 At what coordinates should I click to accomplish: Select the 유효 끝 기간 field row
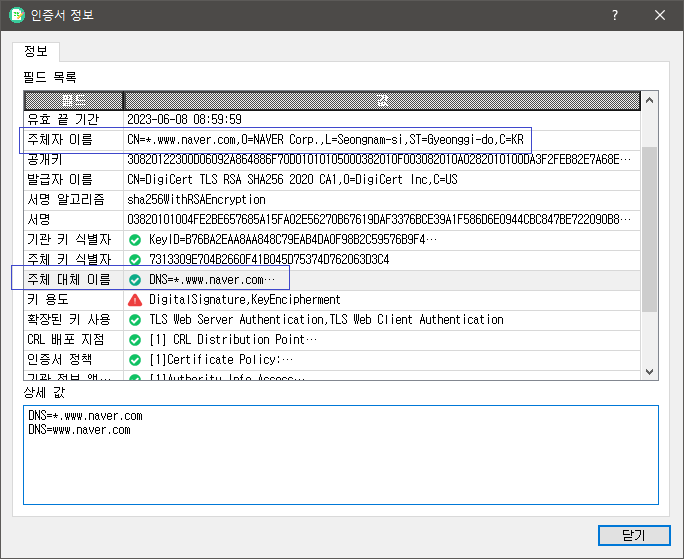click(x=332, y=120)
